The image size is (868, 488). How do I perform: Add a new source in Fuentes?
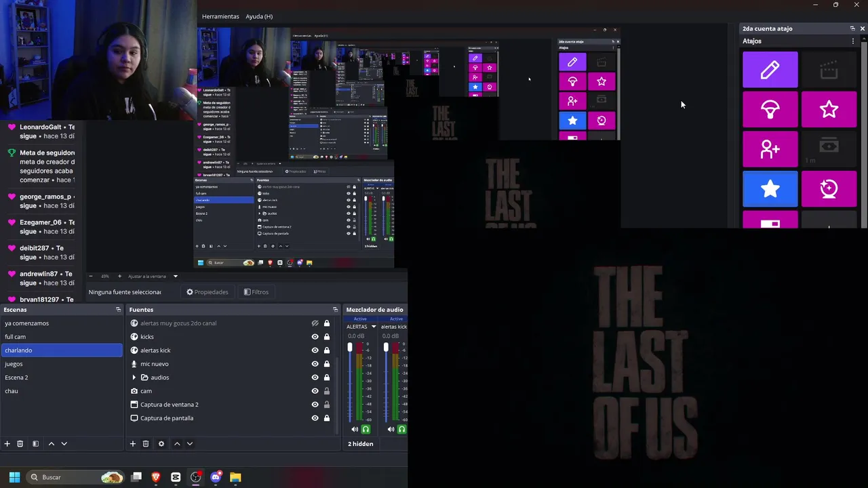point(133,444)
